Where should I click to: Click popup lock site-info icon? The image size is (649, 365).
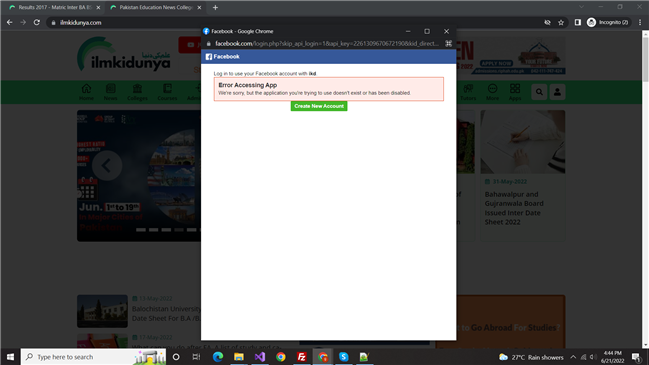coord(209,43)
